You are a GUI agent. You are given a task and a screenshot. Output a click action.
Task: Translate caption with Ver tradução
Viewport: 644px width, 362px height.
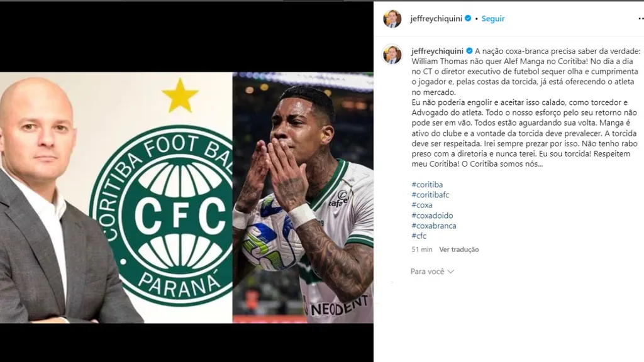(458, 250)
